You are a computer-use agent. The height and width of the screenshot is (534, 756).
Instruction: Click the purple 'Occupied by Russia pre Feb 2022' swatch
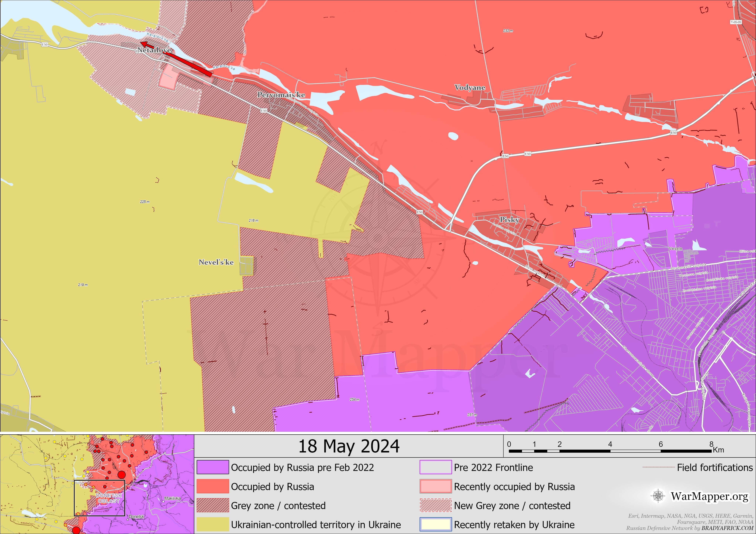coord(213,467)
